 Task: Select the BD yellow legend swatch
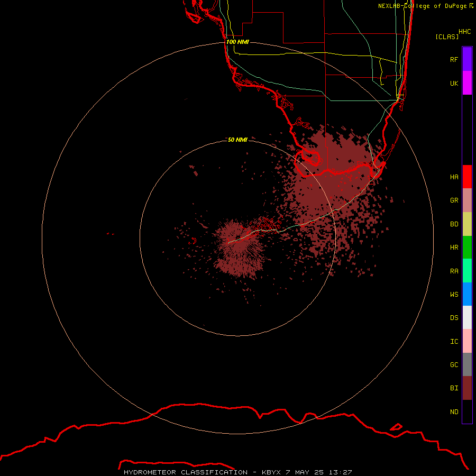point(467,224)
